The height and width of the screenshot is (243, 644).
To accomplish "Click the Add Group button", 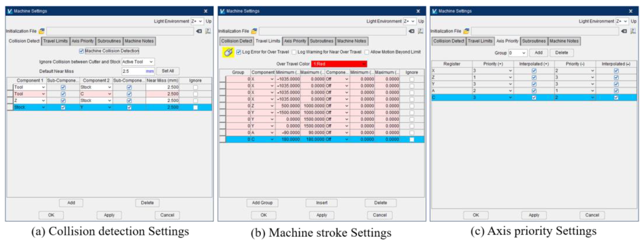I will pos(262,203).
